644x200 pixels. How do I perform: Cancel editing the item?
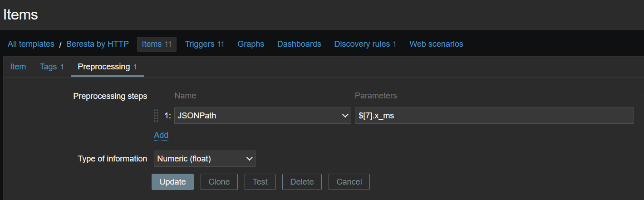(349, 182)
